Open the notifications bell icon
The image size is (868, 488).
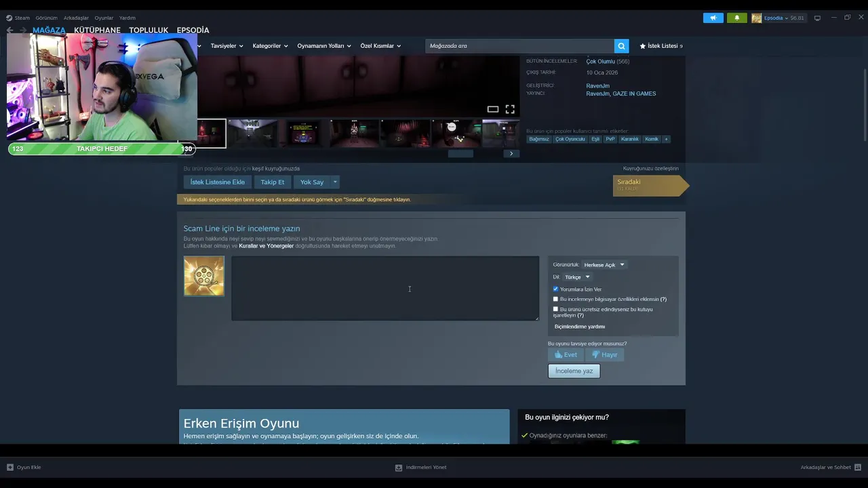[x=737, y=18]
